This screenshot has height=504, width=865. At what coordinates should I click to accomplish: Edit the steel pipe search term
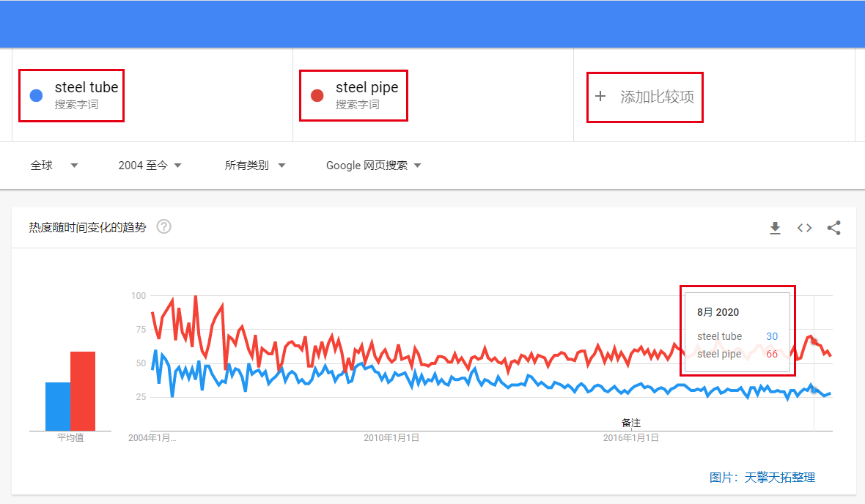(367, 88)
